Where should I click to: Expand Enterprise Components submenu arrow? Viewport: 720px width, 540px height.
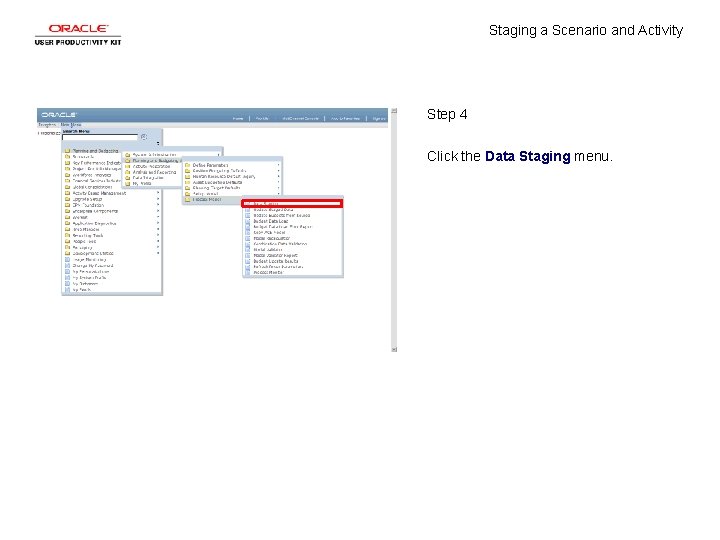tap(158, 211)
